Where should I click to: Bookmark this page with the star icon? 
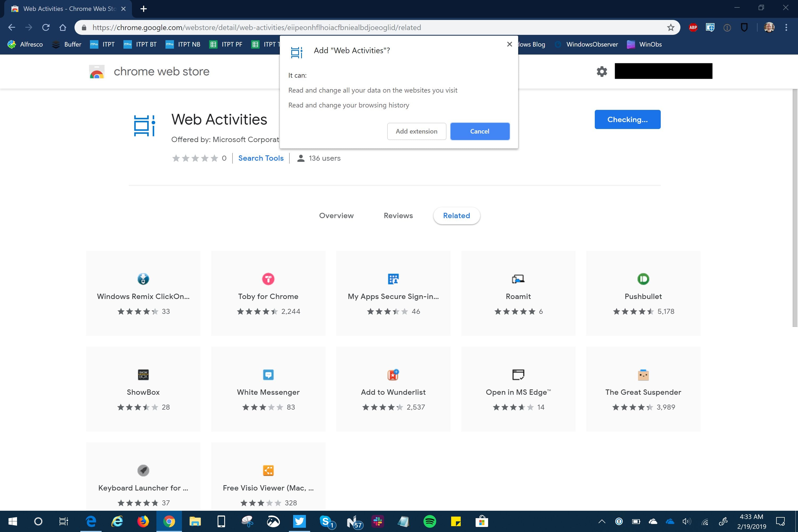tap(670, 27)
